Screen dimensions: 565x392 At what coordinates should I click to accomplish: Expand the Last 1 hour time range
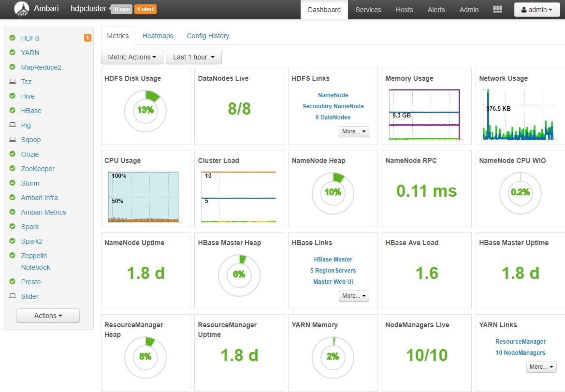(193, 57)
